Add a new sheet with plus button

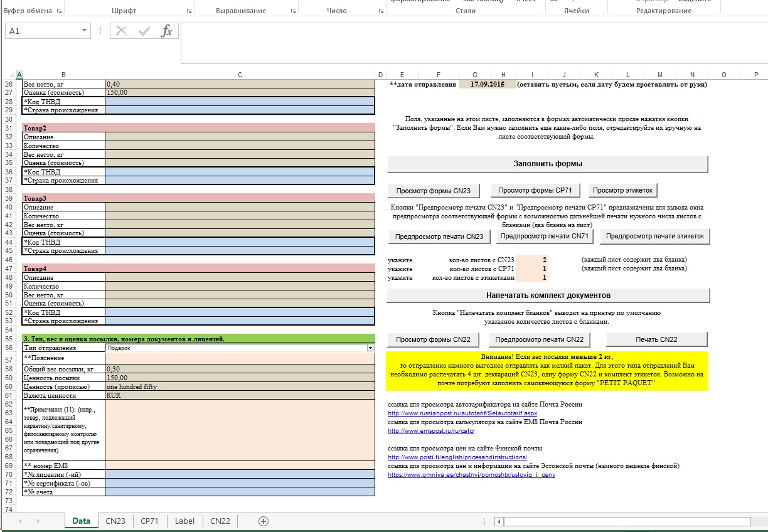264,521
